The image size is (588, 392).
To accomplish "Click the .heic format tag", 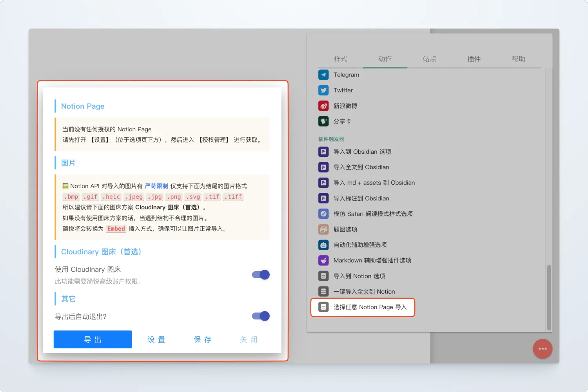I will (x=111, y=197).
